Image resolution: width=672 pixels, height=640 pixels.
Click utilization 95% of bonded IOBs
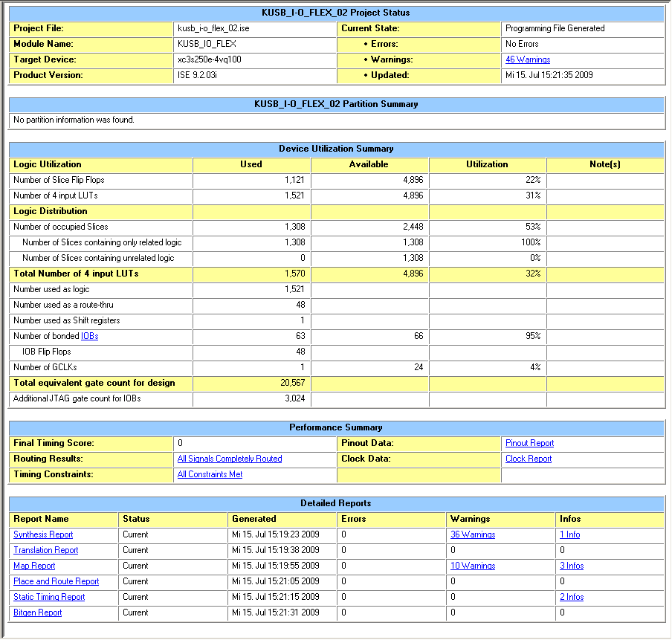pyautogui.click(x=533, y=336)
